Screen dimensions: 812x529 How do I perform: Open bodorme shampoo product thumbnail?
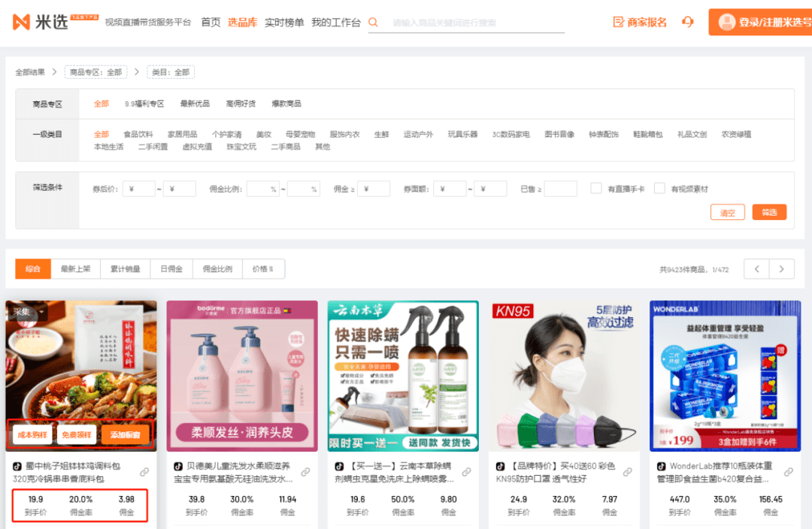click(242, 376)
